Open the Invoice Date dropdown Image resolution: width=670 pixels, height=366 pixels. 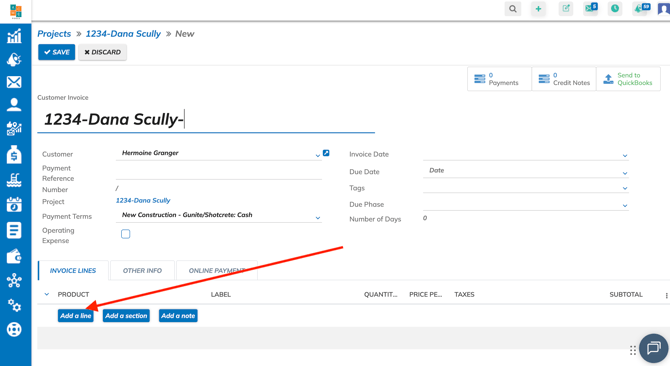tap(625, 156)
